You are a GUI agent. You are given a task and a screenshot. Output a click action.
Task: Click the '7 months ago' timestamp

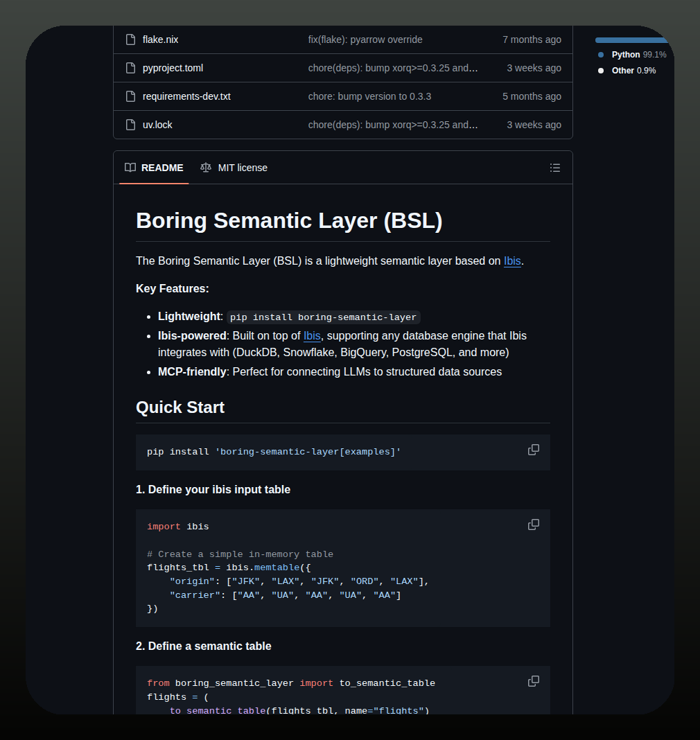[532, 39]
